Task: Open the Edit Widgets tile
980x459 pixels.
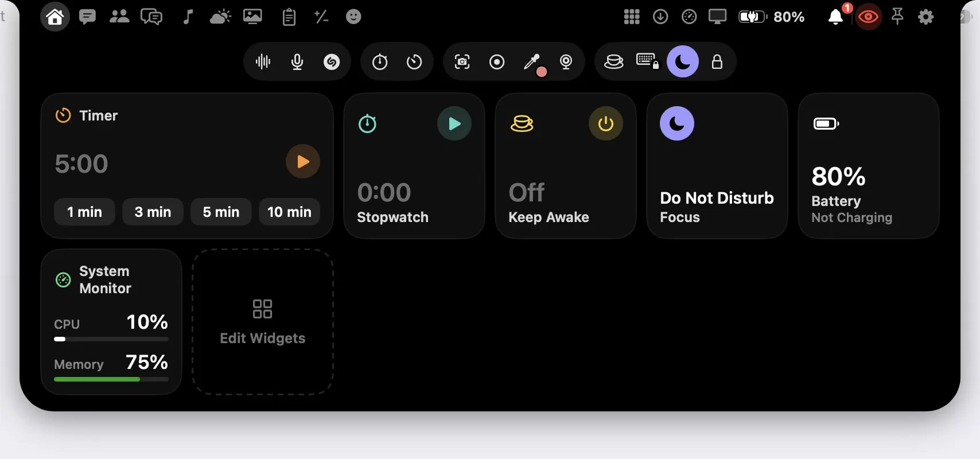Action: 263,322
